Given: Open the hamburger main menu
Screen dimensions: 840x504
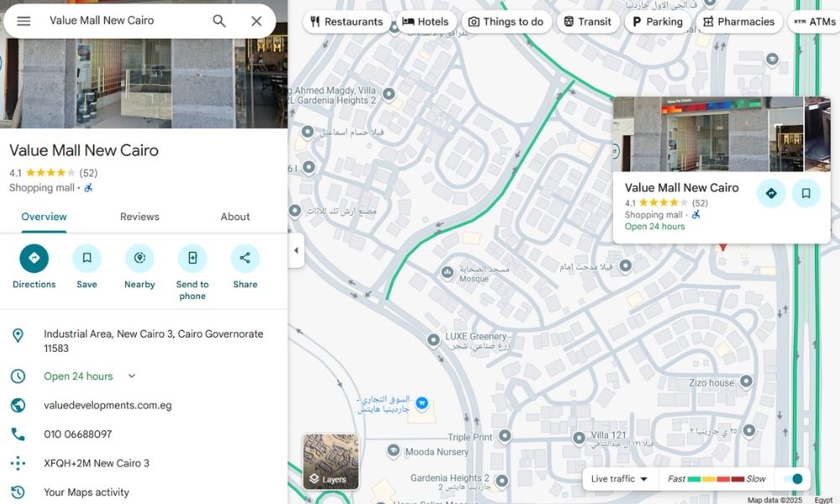Looking at the screenshot, I should pos(24,21).
